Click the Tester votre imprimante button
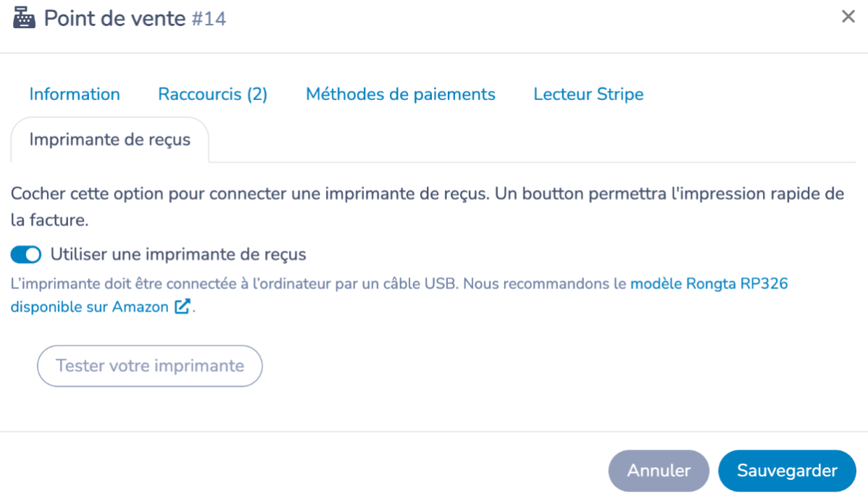Image resolution: width=868 pixels, height=503 pixels. 149,365
